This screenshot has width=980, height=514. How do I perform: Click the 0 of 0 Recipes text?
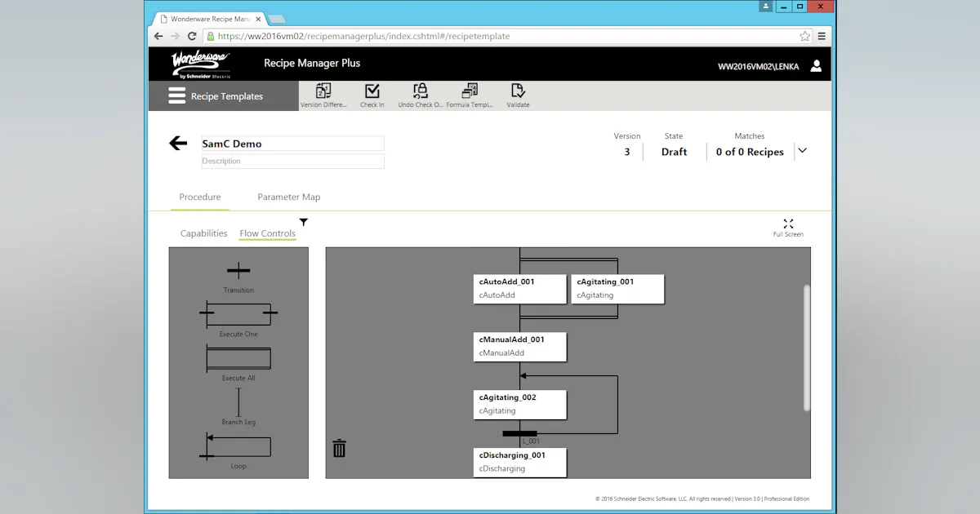750,152
